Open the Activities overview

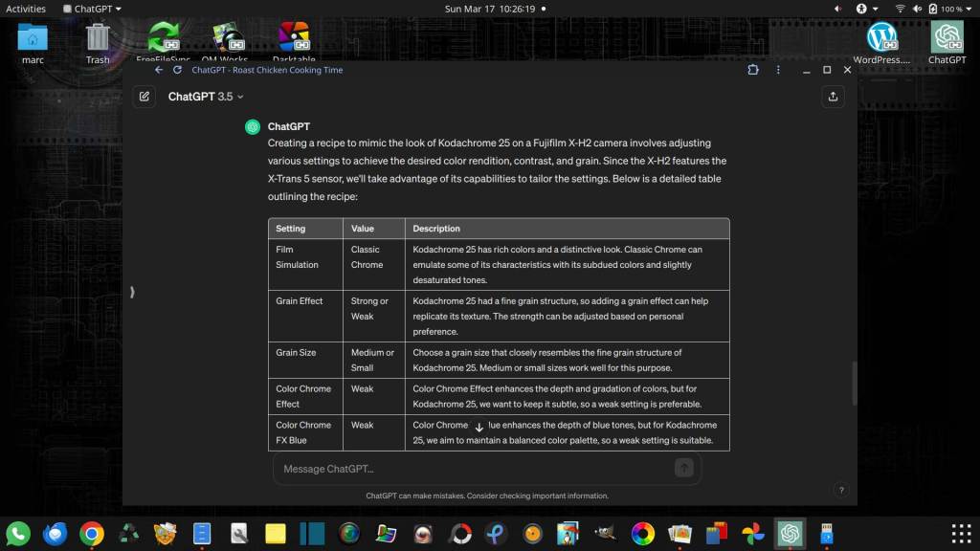26,9
